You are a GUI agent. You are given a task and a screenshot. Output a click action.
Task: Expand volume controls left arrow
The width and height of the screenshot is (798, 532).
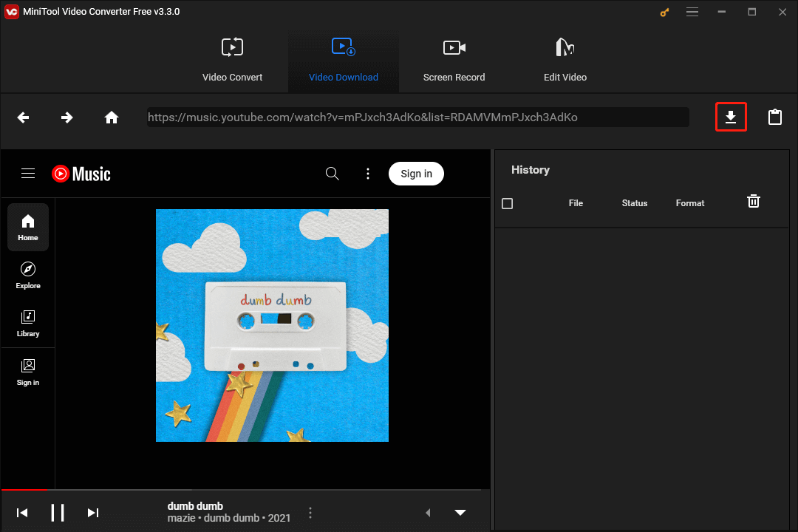428,513
